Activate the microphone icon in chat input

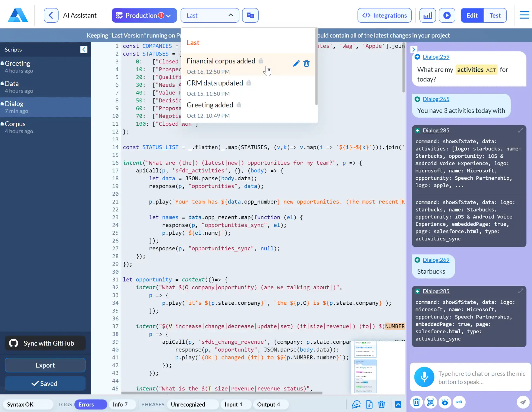[424, 377]
